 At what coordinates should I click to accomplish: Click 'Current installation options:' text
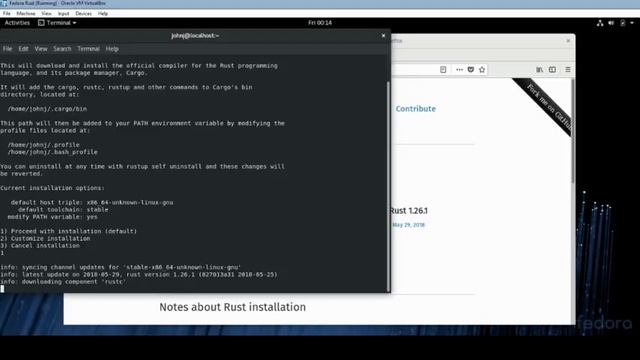click(x=52, y=188)
